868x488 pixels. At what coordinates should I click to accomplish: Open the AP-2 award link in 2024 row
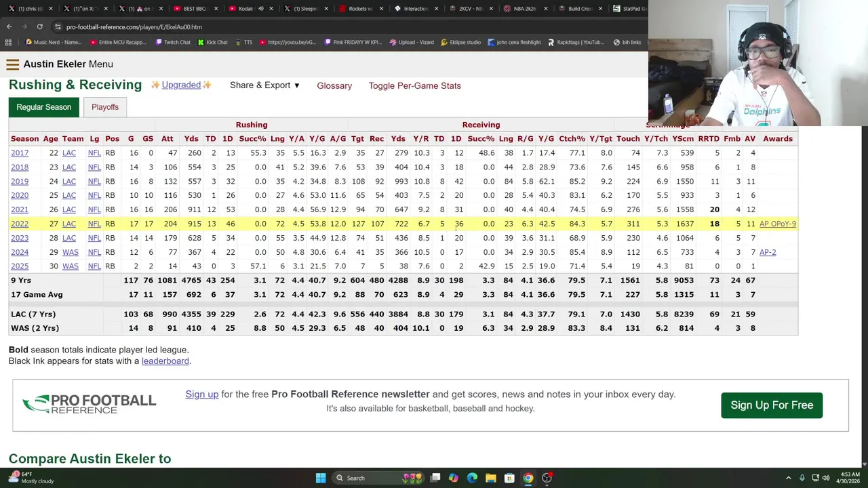(768, 252)
